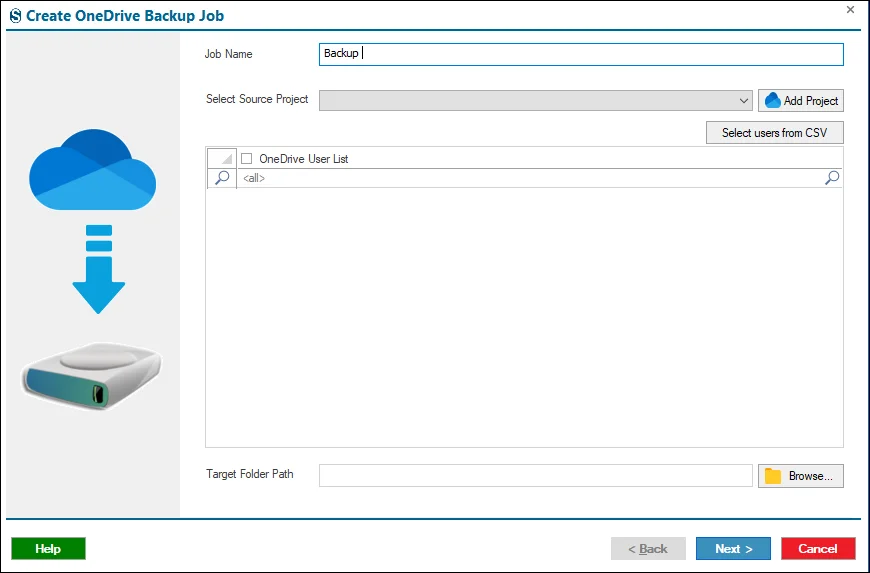Screen dimensions: 870x573
Task: Click Select users from CSV button
Action: point(775,133)
